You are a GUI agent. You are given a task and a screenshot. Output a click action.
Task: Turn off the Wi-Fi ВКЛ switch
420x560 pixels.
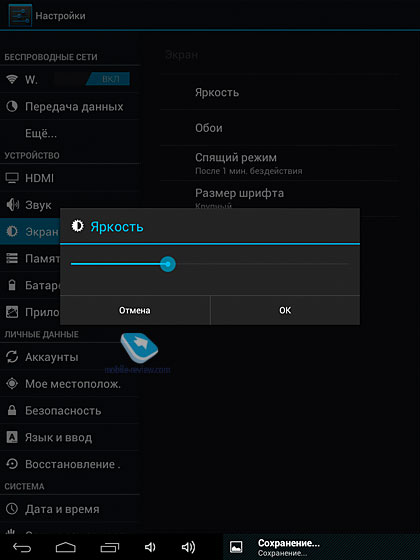[x=108, y=79]
